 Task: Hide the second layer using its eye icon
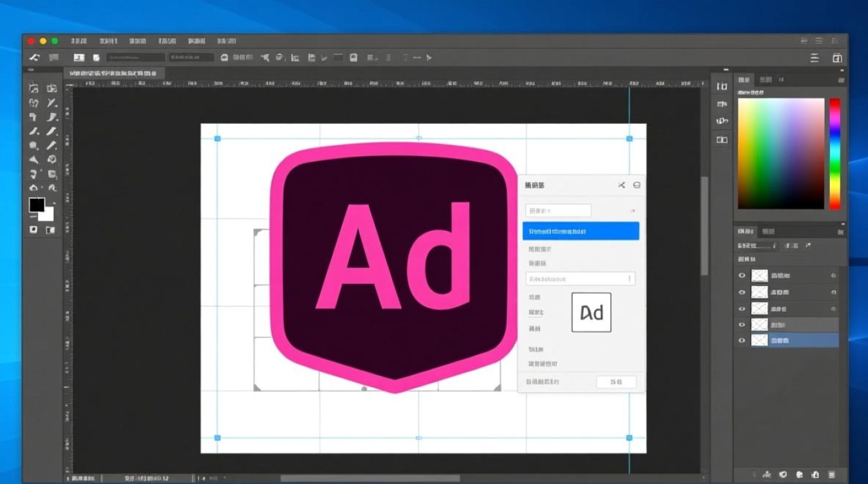tap(741, 292)
